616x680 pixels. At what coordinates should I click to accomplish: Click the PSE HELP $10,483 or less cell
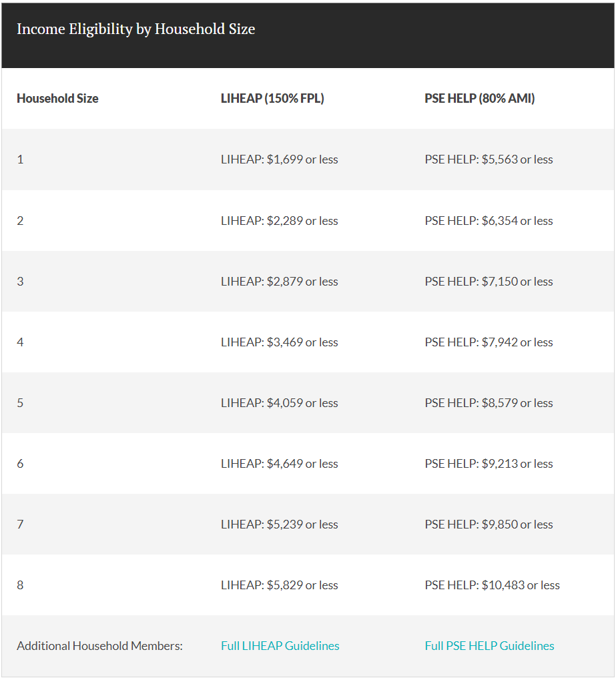(x=492, y=585)
